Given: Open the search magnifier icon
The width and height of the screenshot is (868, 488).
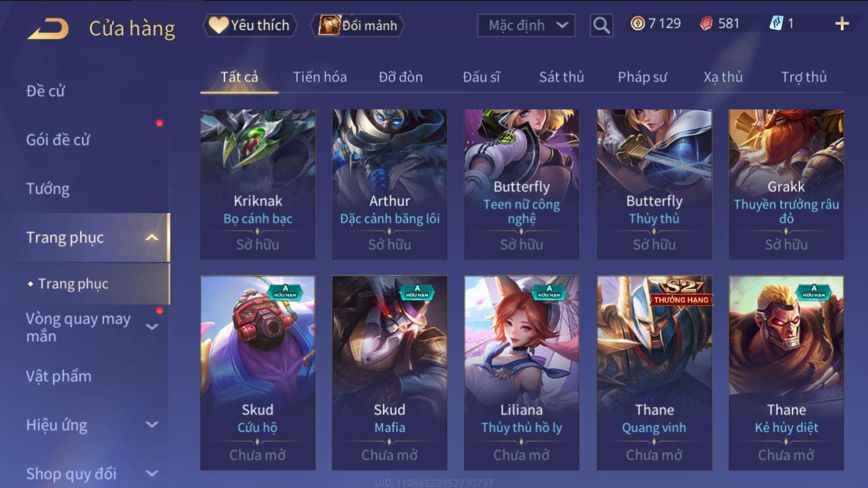Looking at the screenshot, I should 601,25.
